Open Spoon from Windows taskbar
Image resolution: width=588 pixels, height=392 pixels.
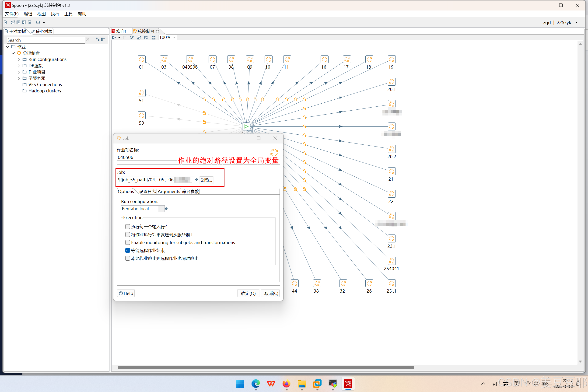click(x=348, y=384)
